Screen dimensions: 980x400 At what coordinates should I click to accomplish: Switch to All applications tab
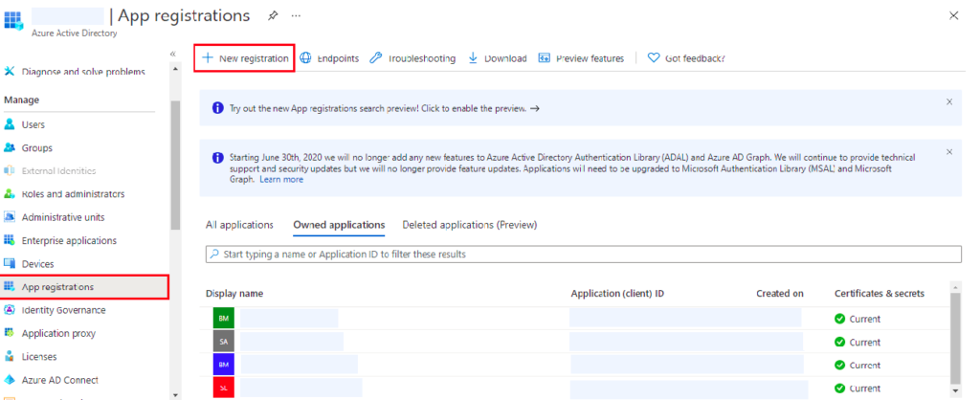239,225
